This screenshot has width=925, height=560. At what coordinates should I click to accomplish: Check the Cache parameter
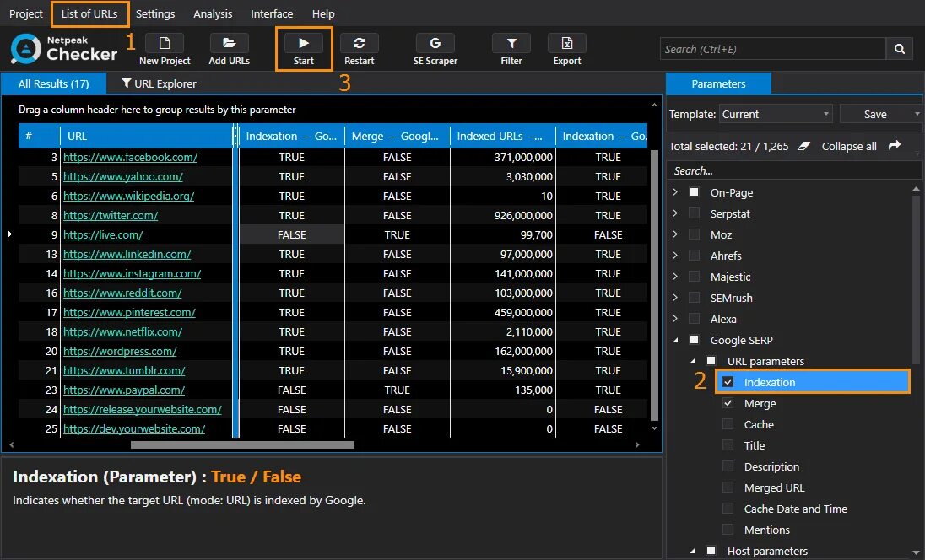tap(728, 424)
